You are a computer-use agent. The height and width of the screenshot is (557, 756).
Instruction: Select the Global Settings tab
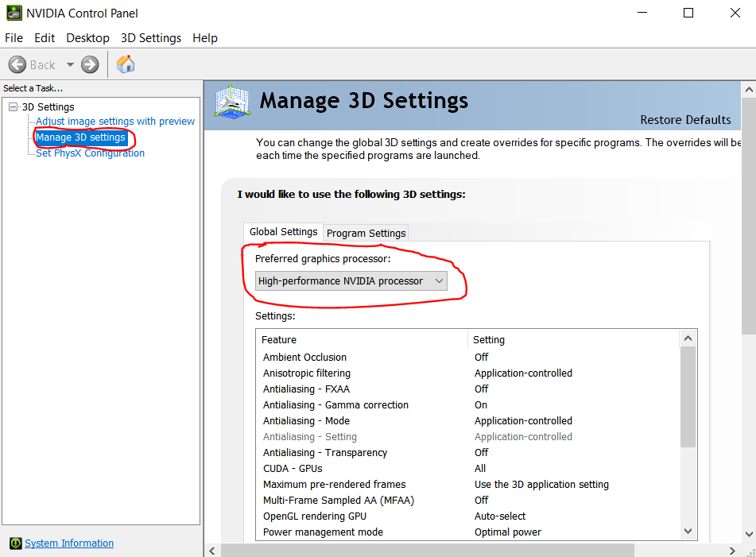pos(283,232)
